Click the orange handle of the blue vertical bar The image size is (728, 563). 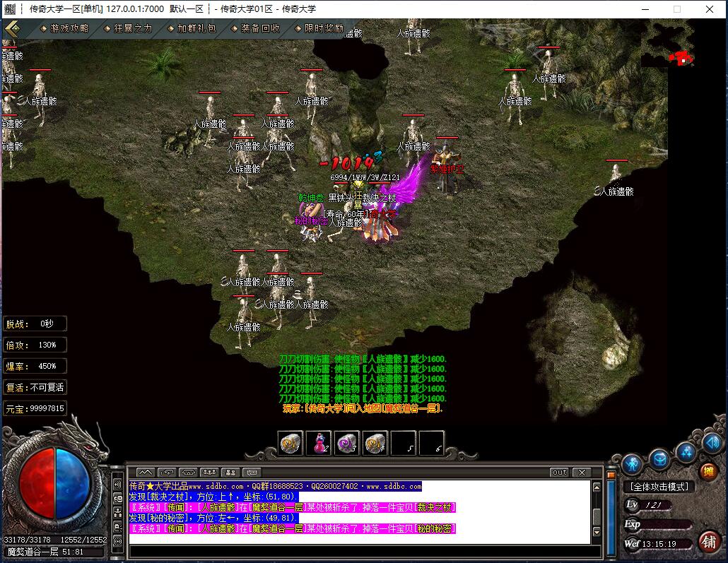(611, 475)
